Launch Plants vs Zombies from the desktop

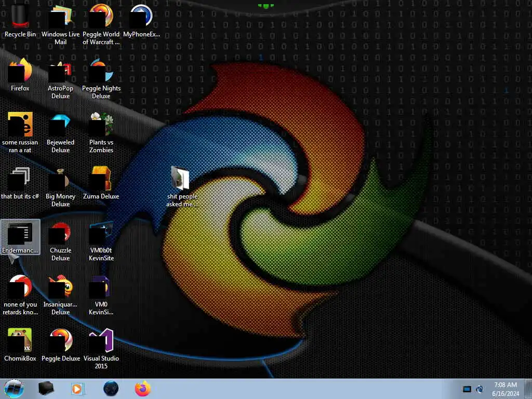tap(101, 132)
